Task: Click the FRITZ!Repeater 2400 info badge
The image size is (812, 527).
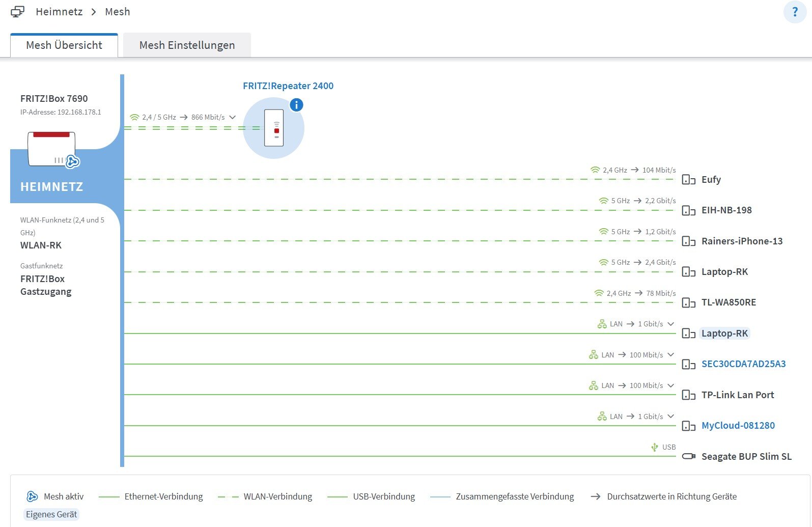Action: coord(296,105)
